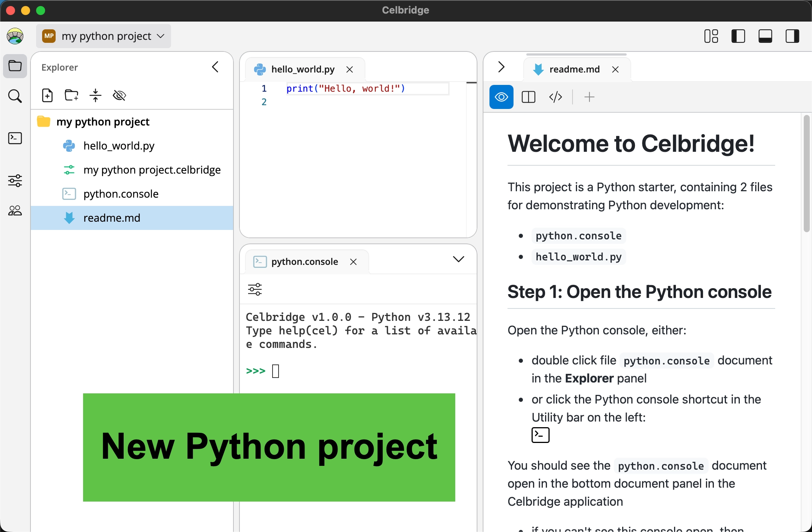Click the plus button in the readme toolbar
This screenshot has height=532, width=812.
(x=589, y=97)
